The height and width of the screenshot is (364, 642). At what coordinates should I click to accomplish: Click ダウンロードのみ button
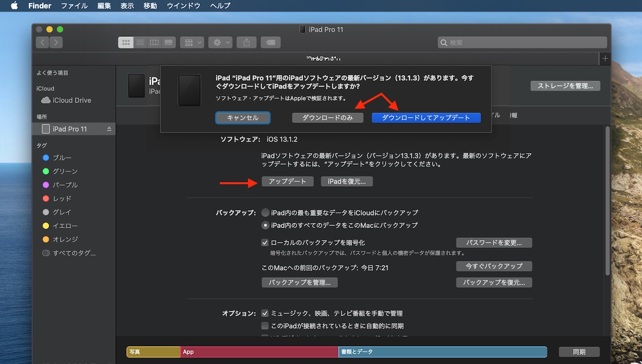(327, 118)
